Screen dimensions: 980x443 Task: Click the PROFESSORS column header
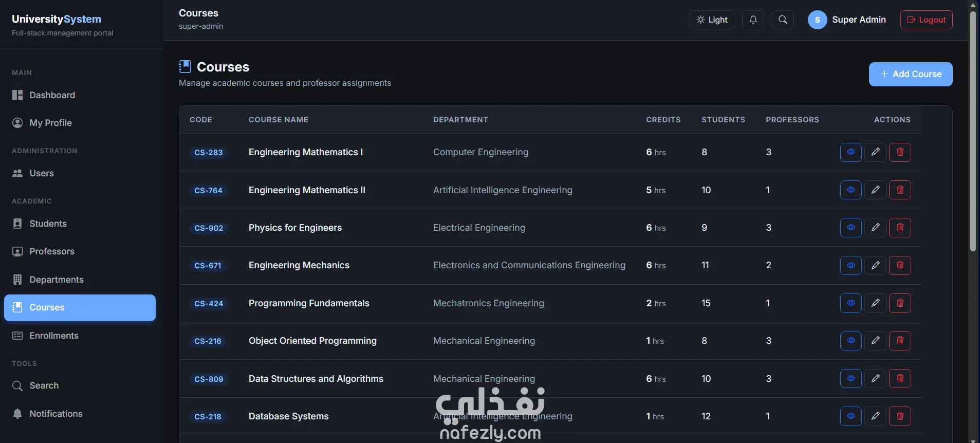792,120
